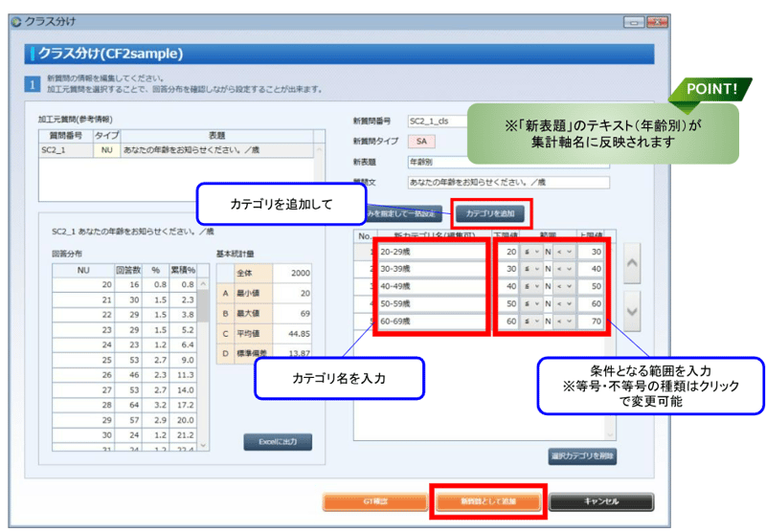Close the クラス分け window

point(657,22)
